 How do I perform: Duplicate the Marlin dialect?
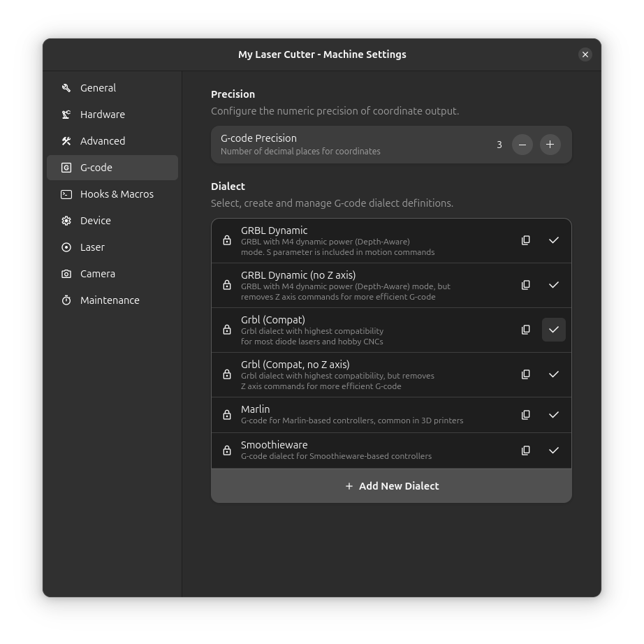pos(526,414)
